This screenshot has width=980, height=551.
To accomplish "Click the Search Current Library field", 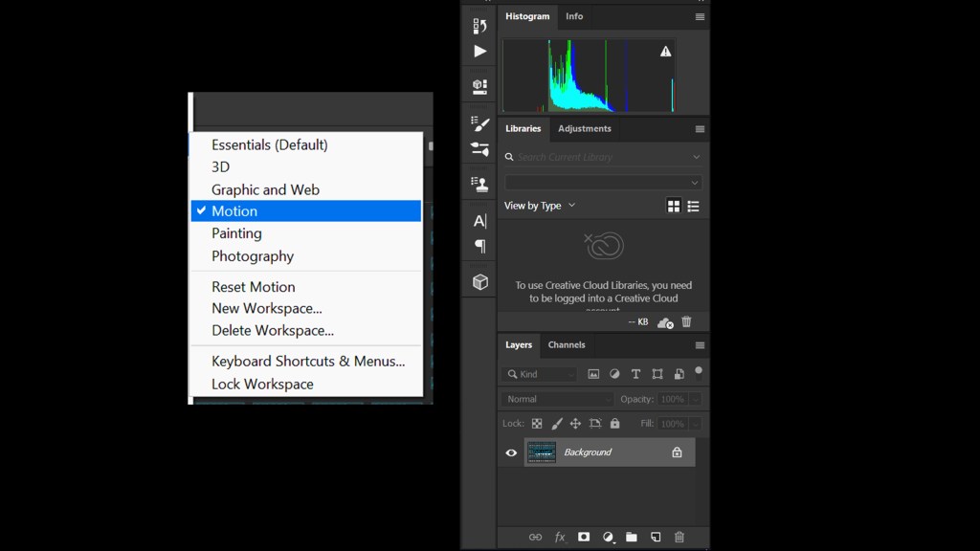I will pyautogui.click(x=603, y=157).
